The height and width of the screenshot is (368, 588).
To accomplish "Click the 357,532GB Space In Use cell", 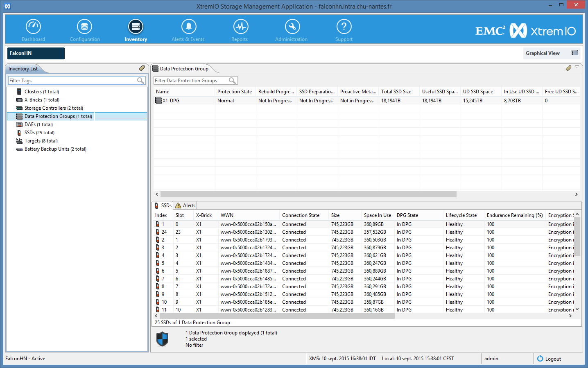I will pos(375,232).
